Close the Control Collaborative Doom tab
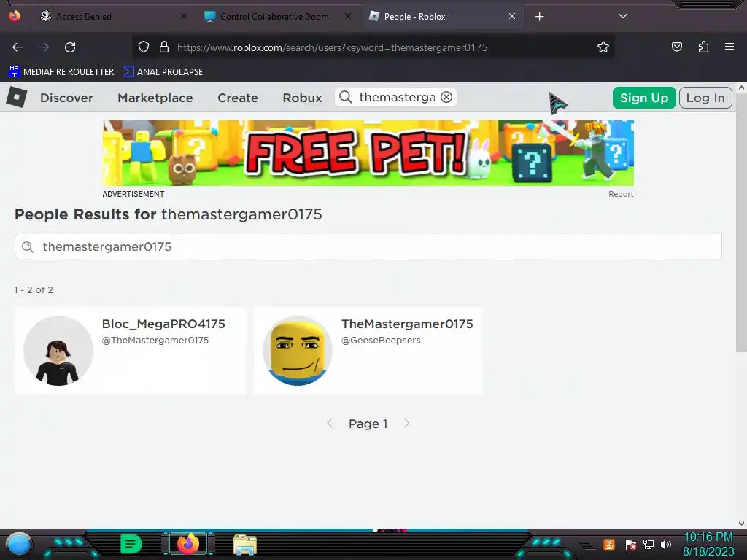This screenshot has height=560, width=747. click(x=348, y=16)
